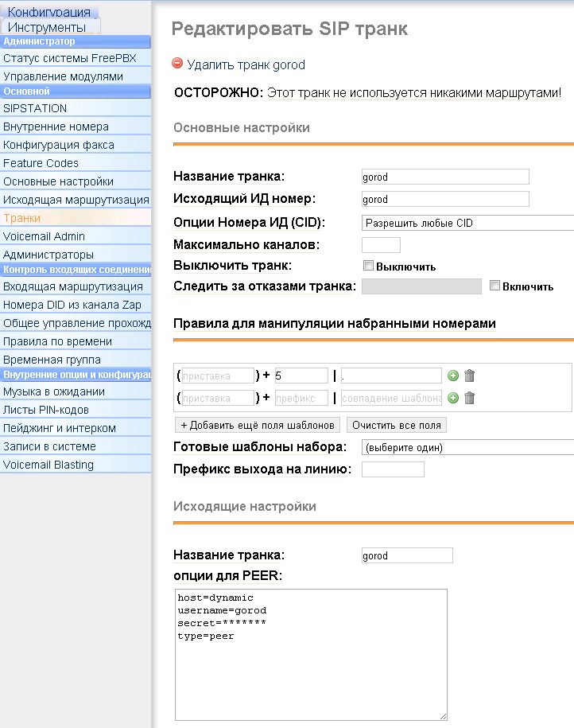Open Администраторы menu item
This screenshot has width=574, height=728.
(x=76, y=255)
